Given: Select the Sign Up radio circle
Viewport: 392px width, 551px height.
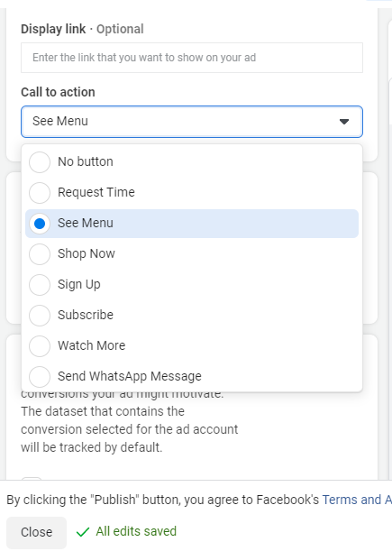Looking at the screenshot, I should (40, 285).
